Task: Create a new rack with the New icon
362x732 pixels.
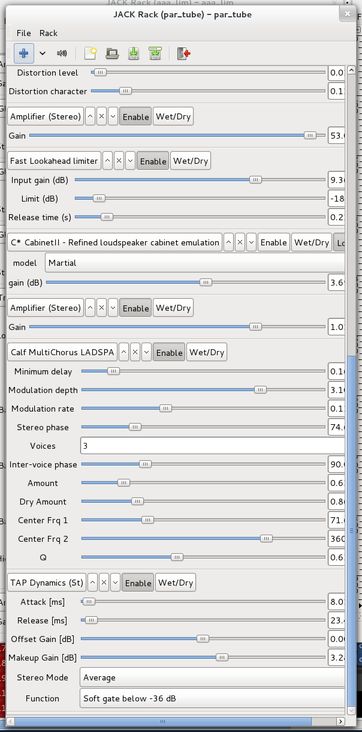Action: (x=90, y=53)
